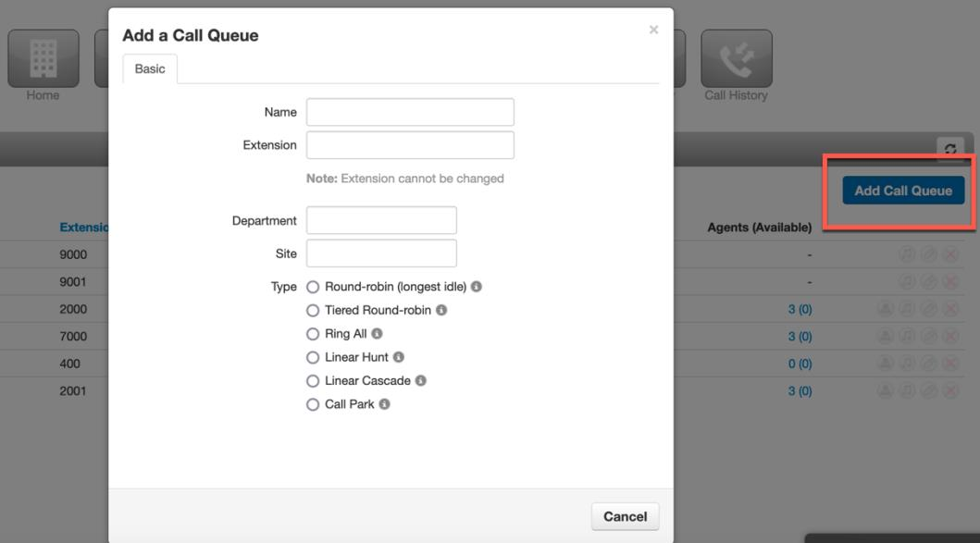Image resolution: width=980 pixels, height=543 pixels.
Task: Delete queue 400 with its red X icon
Action: coord(950,364)
